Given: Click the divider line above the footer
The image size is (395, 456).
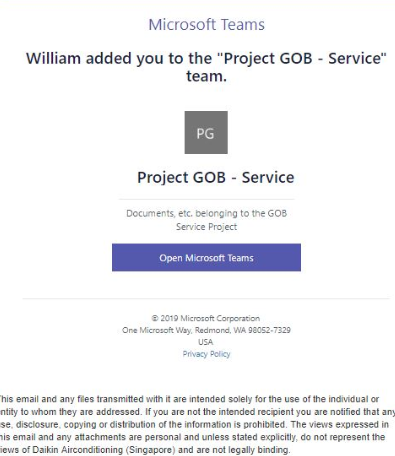Looking at the screenshot, I should pos(206,299).
